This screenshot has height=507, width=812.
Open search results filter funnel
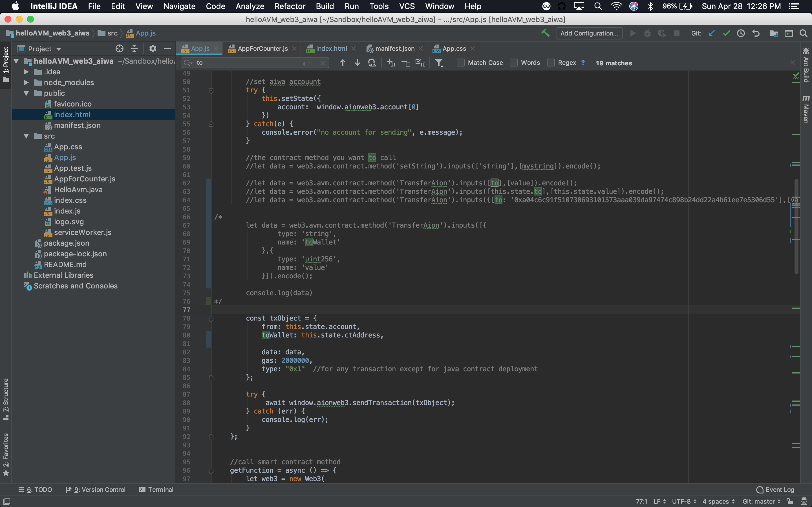[x=439, y=63]
